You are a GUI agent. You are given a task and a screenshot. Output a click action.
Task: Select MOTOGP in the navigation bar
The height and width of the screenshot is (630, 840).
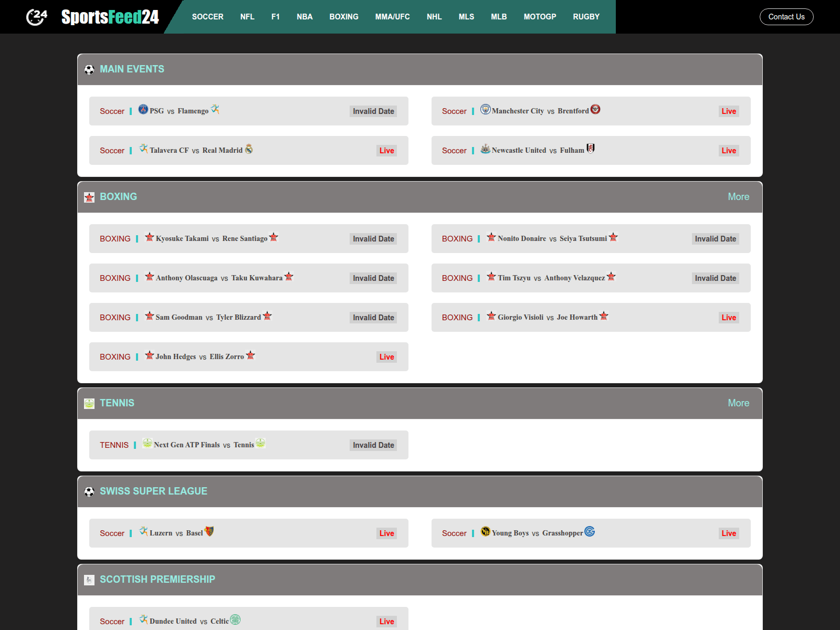click(540, 17)
